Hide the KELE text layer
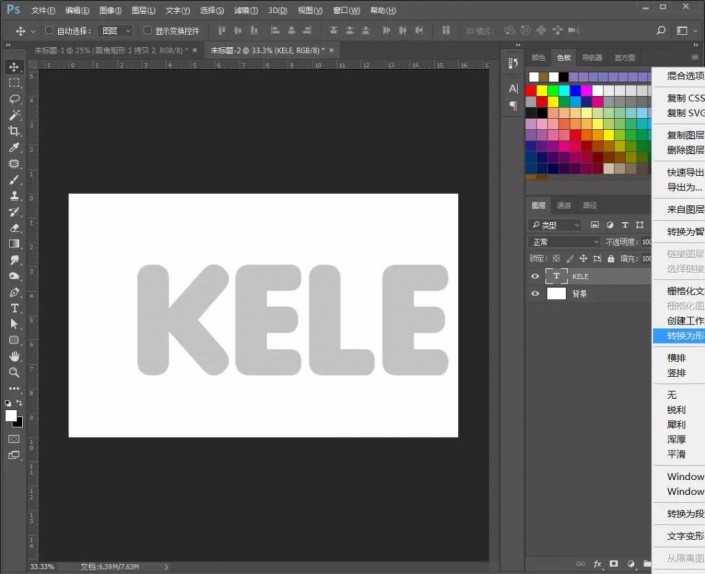The height and width of the screenshot is (574, 705). coord(535,276)
